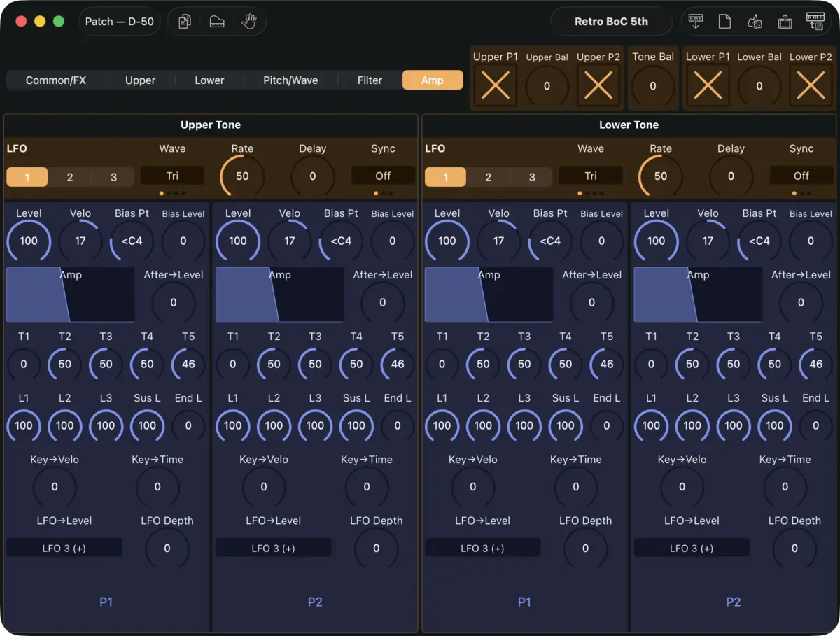Open Lower Tone LFO Wave Tri dropdown
This screenshot has height=636, width=840.
[x=591, y=176]
